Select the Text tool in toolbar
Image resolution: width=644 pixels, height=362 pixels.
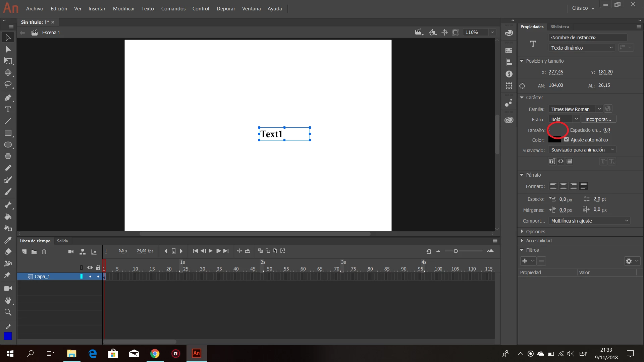pyautogui.click(x=8, y=110)
